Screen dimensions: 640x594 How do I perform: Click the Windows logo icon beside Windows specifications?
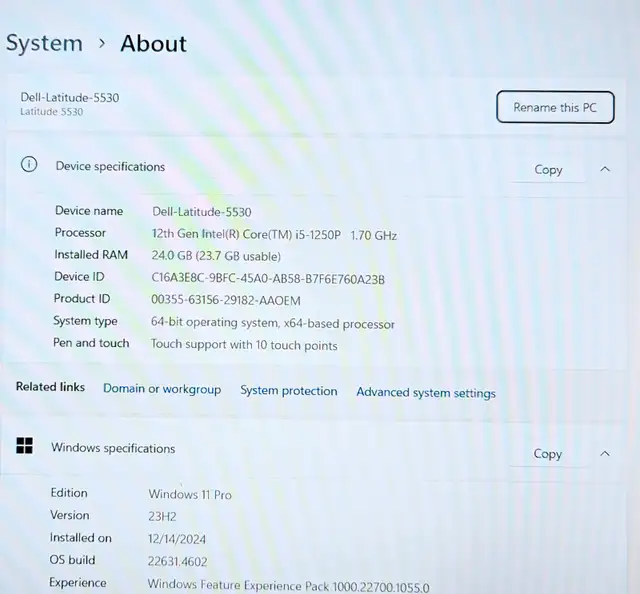(x=24, y=445)
